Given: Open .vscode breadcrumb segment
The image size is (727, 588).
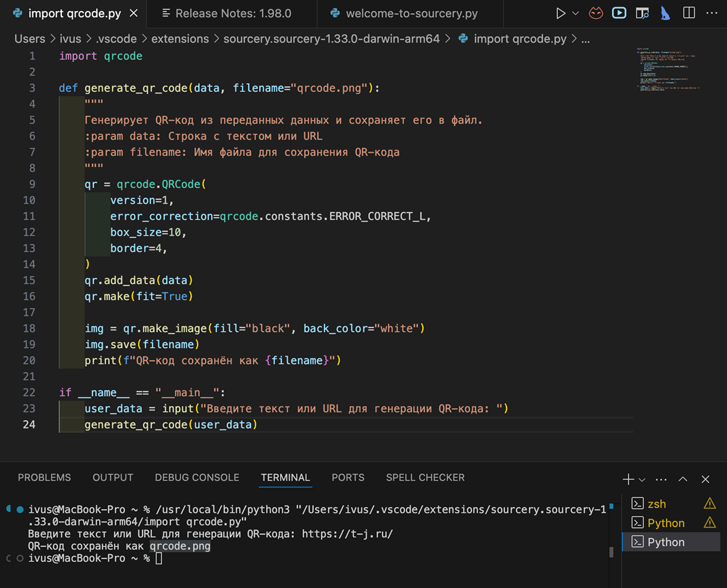Looking at the screenshot, I should tap(116, 39).
